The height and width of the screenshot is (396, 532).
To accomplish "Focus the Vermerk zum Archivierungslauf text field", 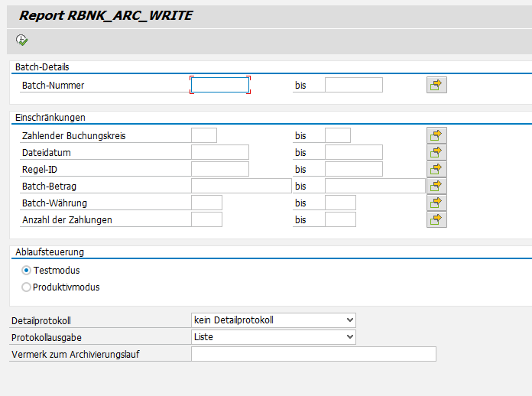I will point(313,354).
